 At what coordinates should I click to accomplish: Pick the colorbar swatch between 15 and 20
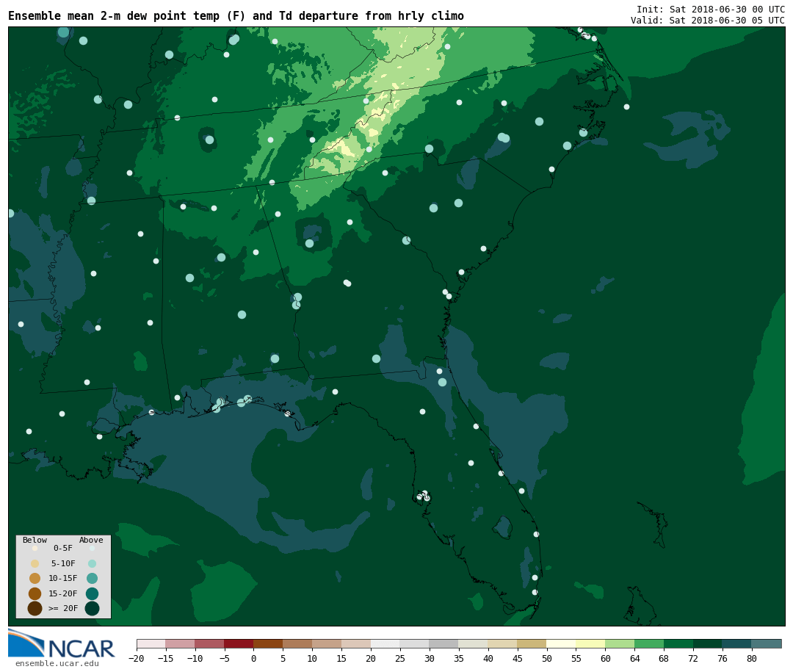pos(357,643)
